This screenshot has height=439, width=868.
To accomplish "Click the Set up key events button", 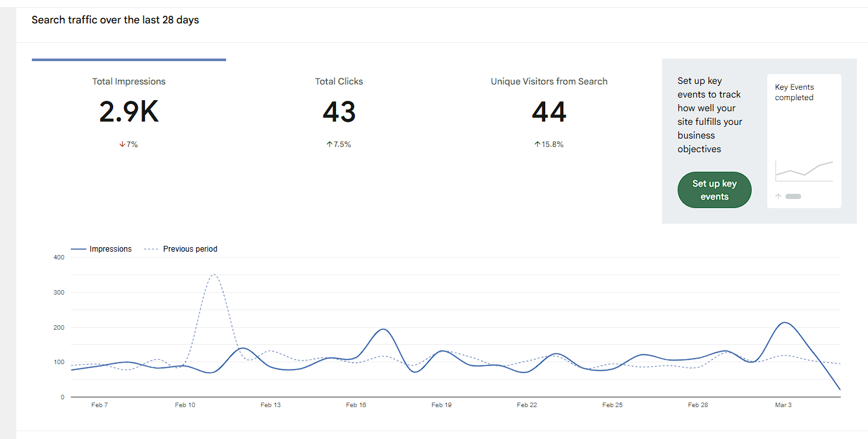I will click(714, 189).
